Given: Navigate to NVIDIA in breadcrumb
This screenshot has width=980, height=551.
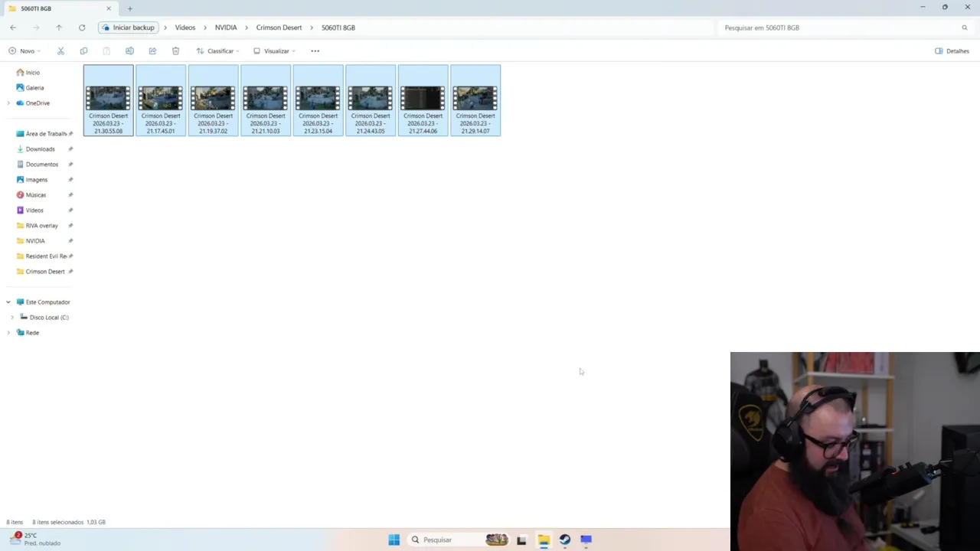Looking at the screenshot, I should click(226, 28).
